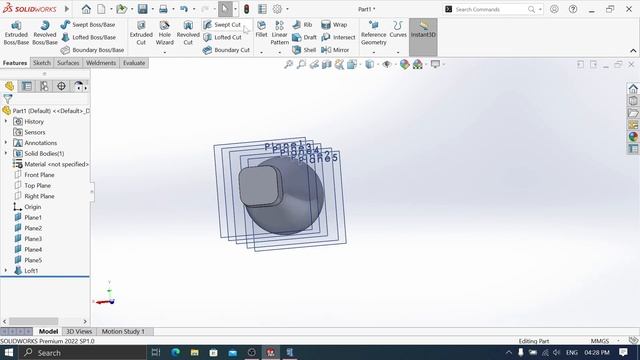Select the Mirror feature
The height and width of the screenshot is (360, 640).
336,50
